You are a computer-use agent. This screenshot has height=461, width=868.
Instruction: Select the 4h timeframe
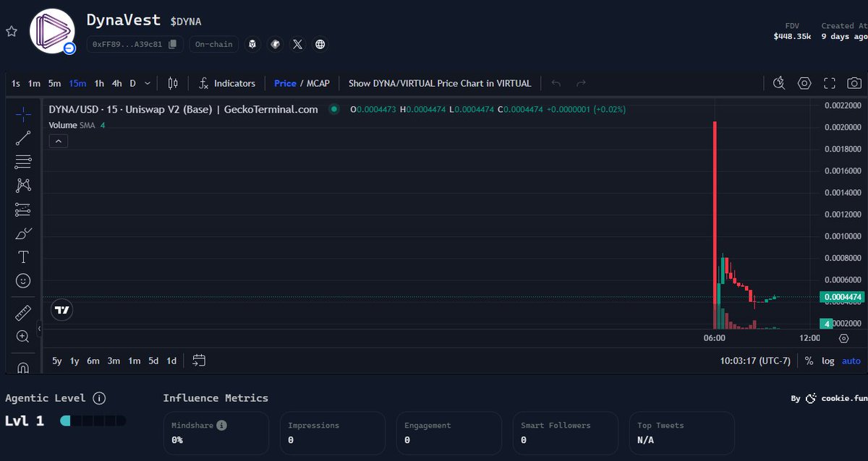pyautogui.click(x=116, y=83)
